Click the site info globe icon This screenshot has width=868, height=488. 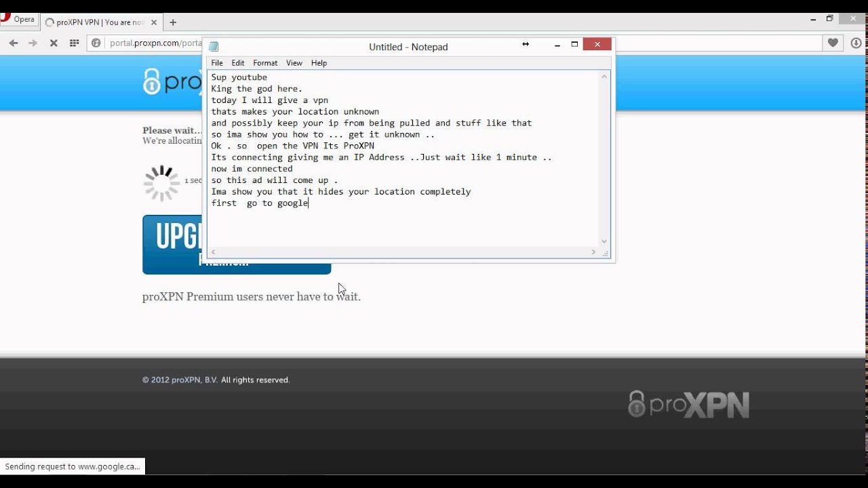click(96, 43)
